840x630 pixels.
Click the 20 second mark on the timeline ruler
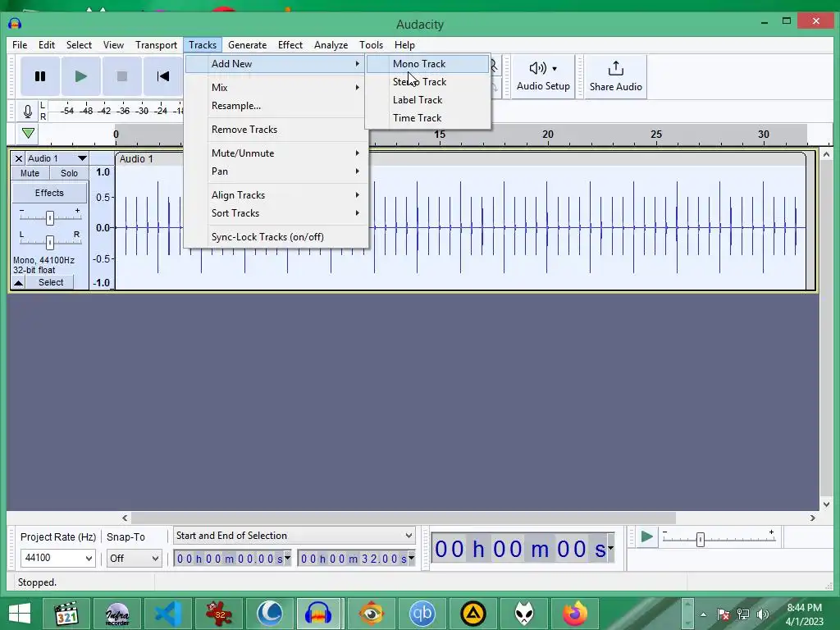(x=547, y=135)
